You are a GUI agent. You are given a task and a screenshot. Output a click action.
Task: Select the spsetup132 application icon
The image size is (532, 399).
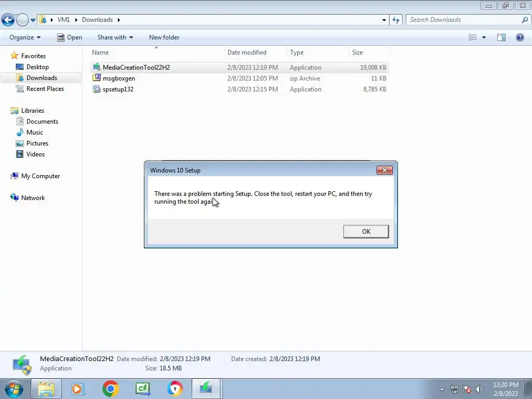97,89
